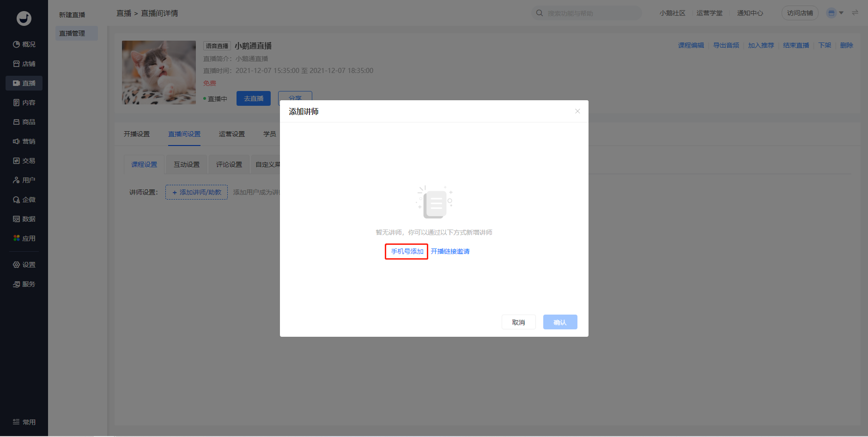Click the switch arrows icon at top right
Screen dimensions: 868x437
855,13
